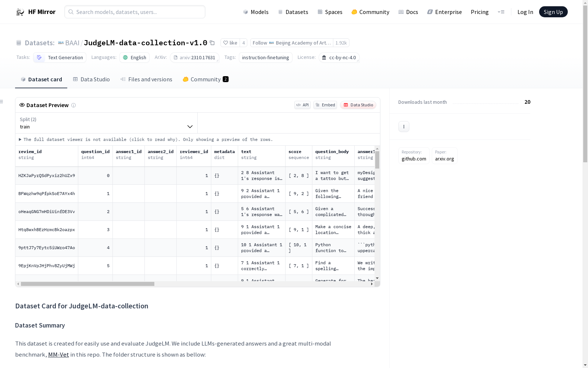Open Docs in the top navigation
The height and width of the screenshot is (368, 588).
[408, 12]
